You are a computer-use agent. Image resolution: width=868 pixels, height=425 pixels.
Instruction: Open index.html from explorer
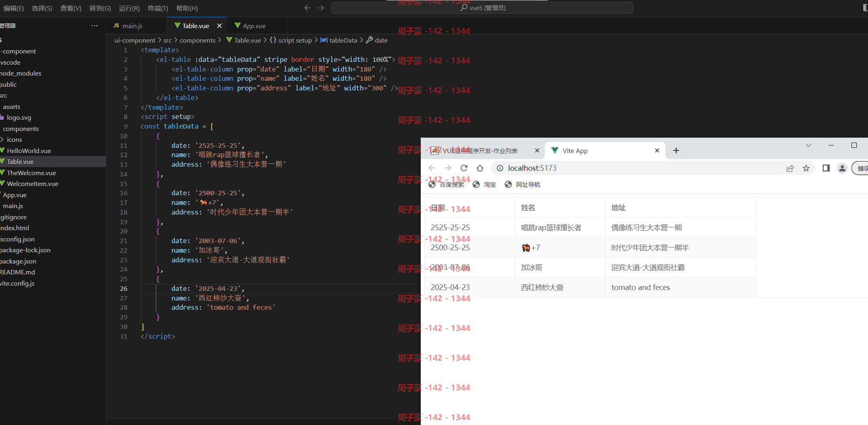[x=14, y=228]
